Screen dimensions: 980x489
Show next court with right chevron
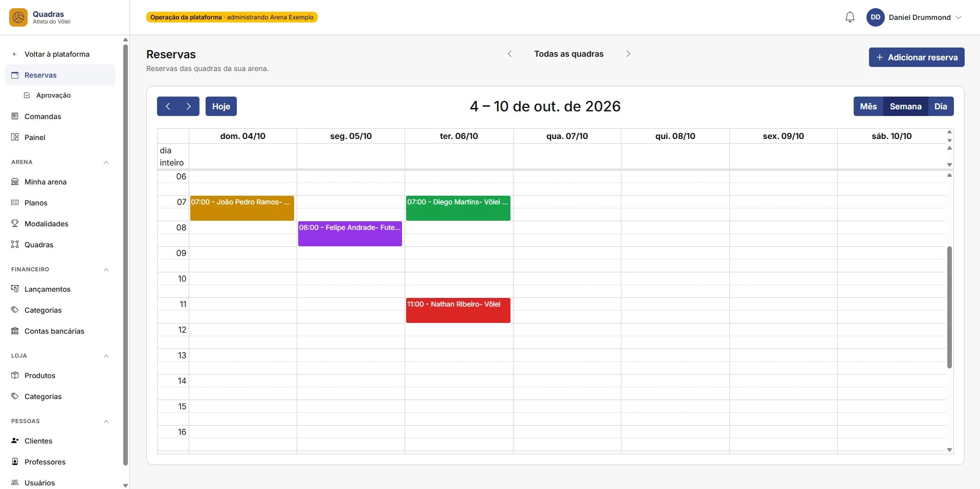point(628,54)
